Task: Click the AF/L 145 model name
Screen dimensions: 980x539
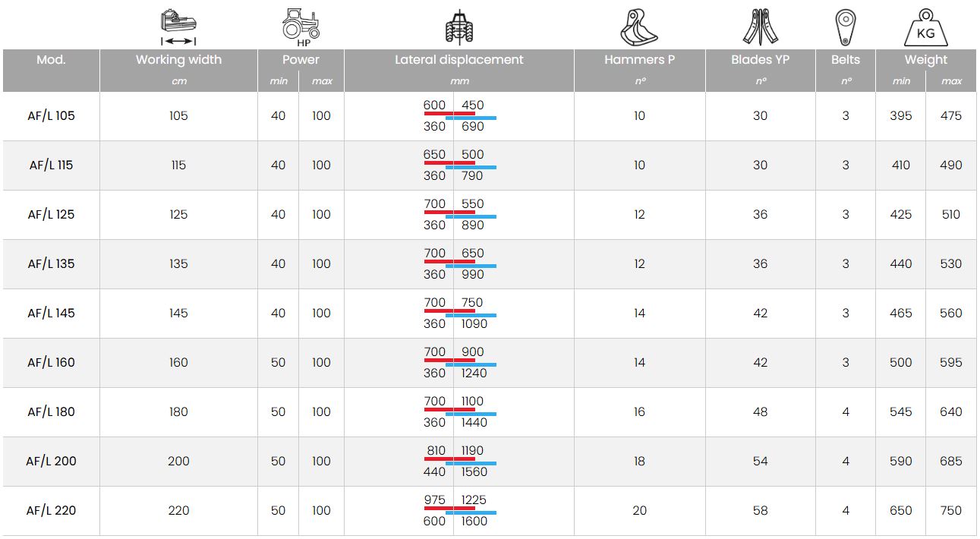Action: (51, 314)
